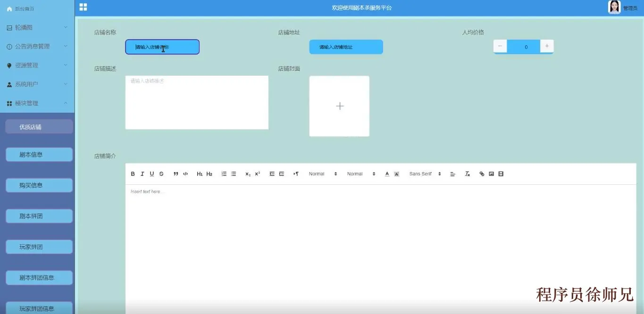Focus the 店铺名称 input field

162,47
